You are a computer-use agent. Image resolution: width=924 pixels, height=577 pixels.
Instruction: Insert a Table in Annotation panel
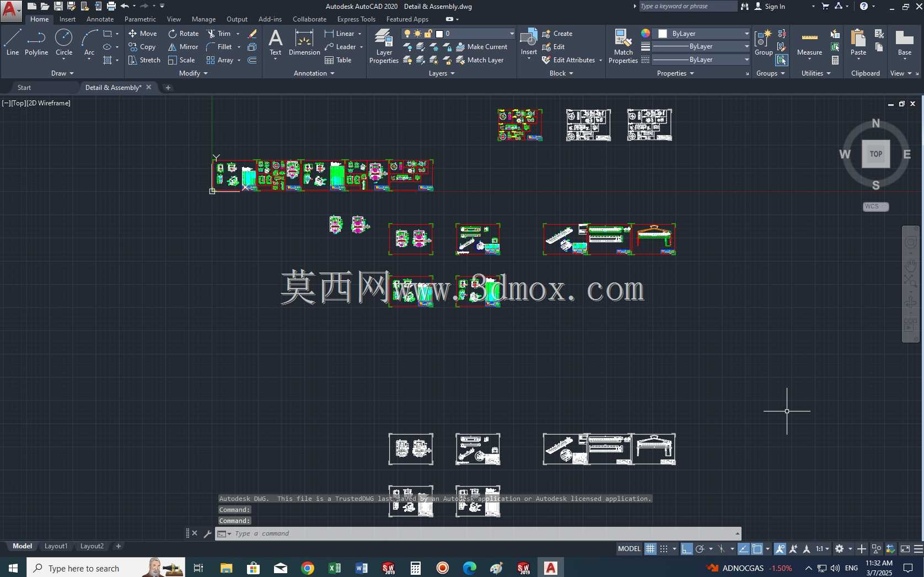338,60
